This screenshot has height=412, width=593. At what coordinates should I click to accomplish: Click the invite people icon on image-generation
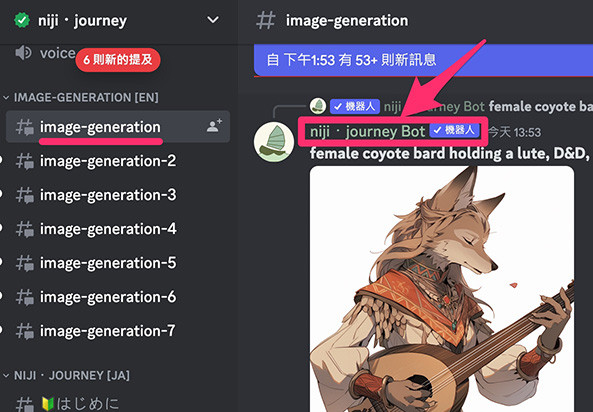[214, 126]
